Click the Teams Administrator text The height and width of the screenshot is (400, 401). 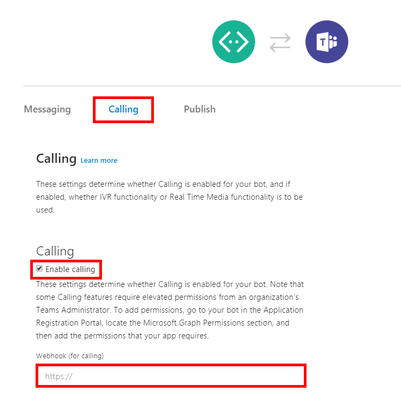click(x=73, y=310)
